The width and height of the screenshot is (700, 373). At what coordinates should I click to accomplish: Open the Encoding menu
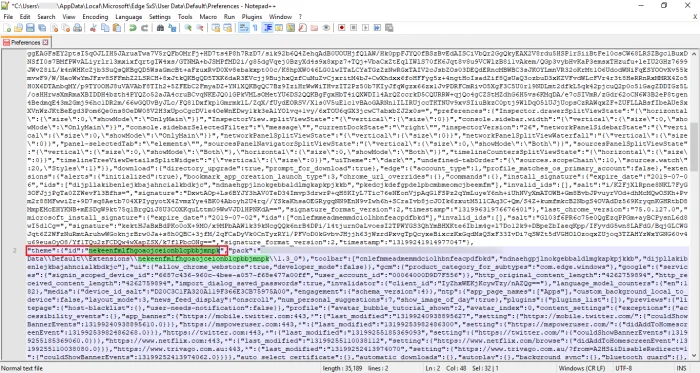point(95,17)
